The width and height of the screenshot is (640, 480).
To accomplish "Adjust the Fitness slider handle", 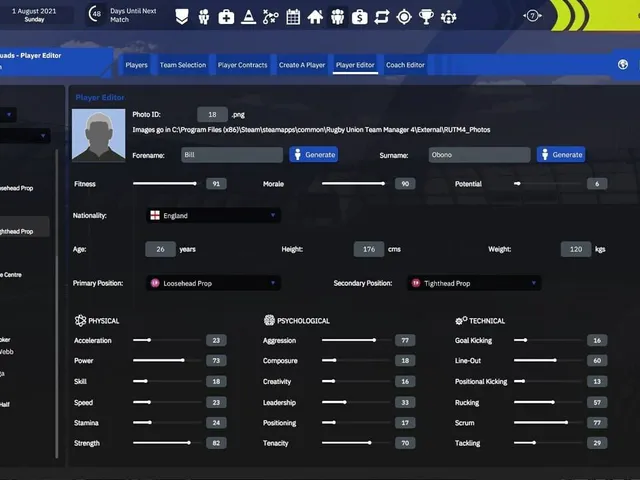I will [x=195, y=184].
